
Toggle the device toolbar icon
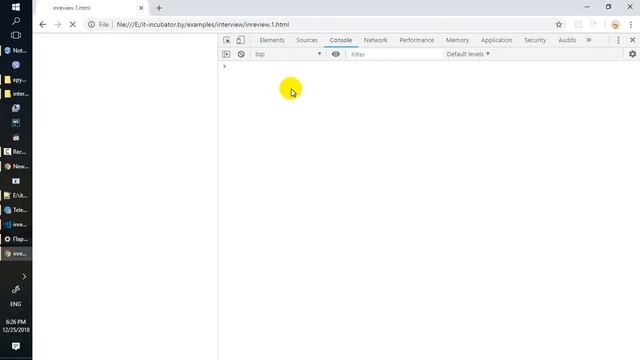pos(240,40)
